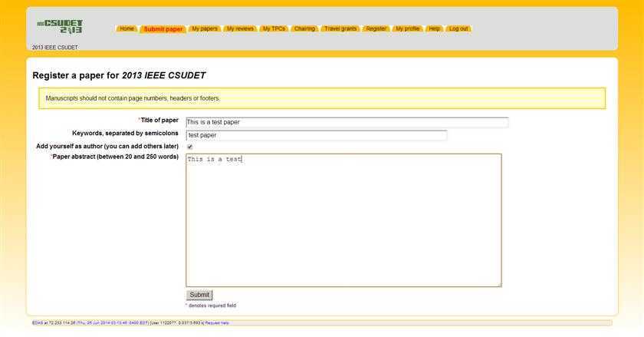Open the Travel grants tab
This screenshot has width=644, height=337.
coord(340,28)
